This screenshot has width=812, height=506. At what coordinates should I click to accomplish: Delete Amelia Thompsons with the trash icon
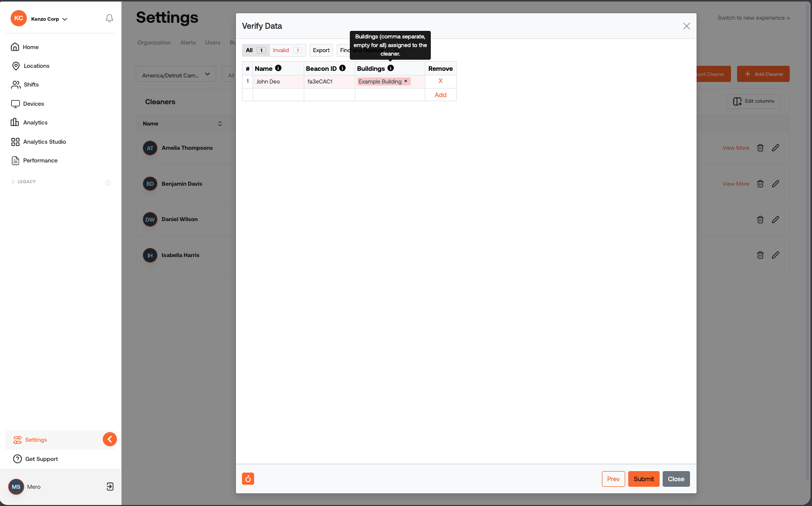click(x=760, y=148)
